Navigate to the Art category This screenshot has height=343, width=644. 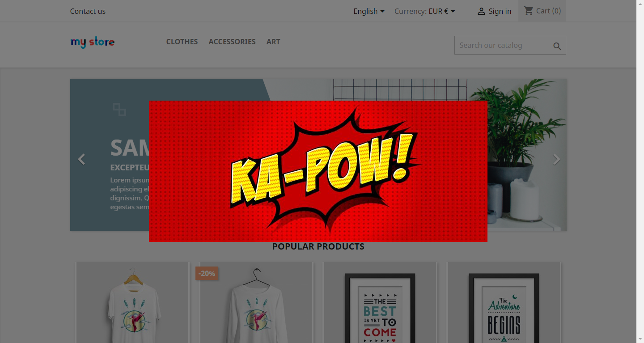pyautogui.click(x=273, y=42)
